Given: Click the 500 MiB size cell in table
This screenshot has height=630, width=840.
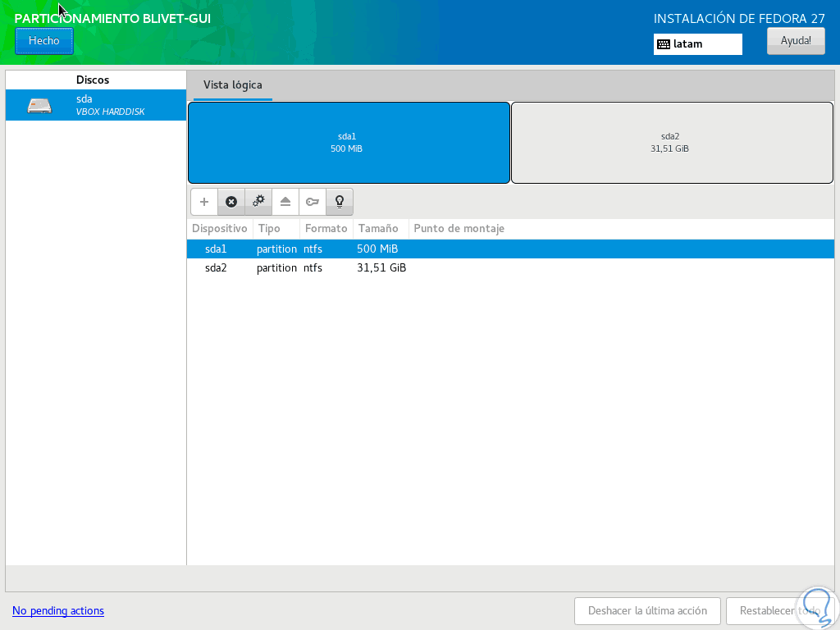Looking at the screenshot, I should tap(377, 249).
